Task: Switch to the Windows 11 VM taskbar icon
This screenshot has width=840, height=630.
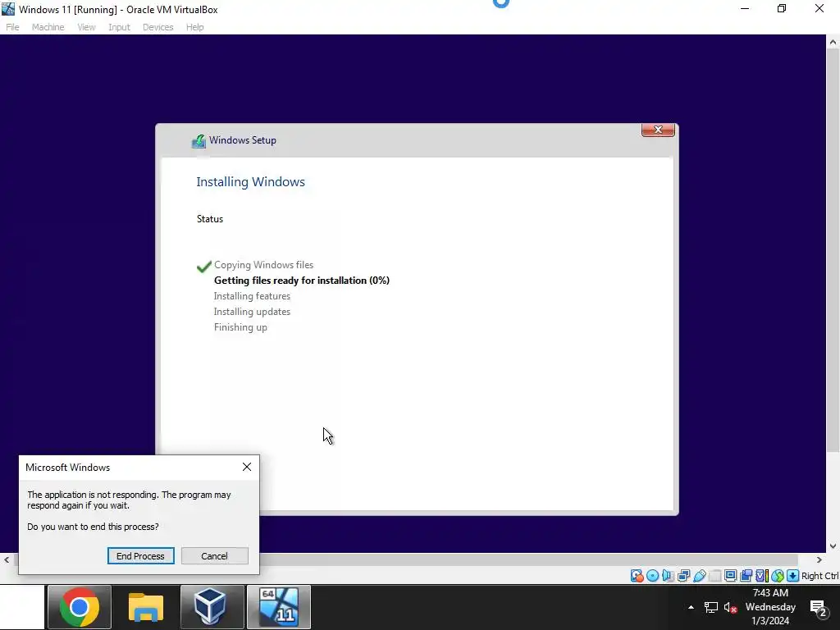Action: click(x=279, y=607)
